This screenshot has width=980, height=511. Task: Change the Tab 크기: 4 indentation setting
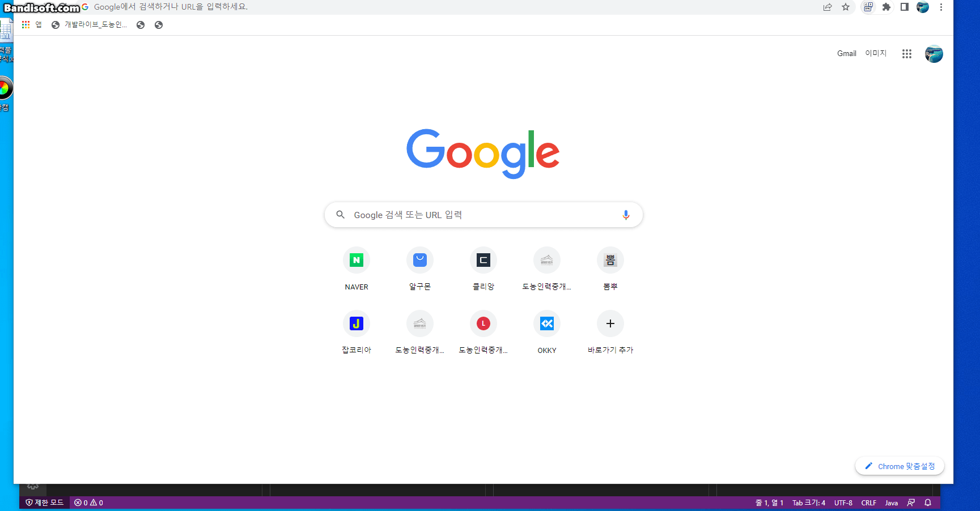(x=809, y=503)
